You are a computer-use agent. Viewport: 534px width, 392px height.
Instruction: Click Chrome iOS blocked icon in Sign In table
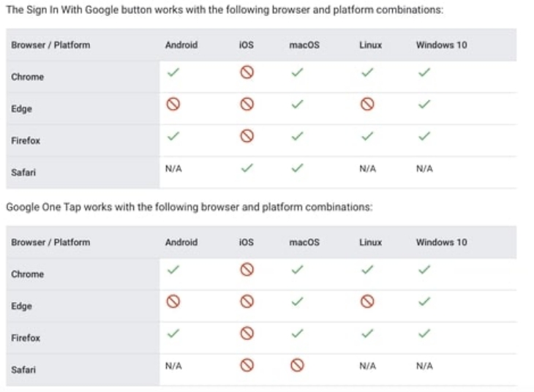(247, 72)
